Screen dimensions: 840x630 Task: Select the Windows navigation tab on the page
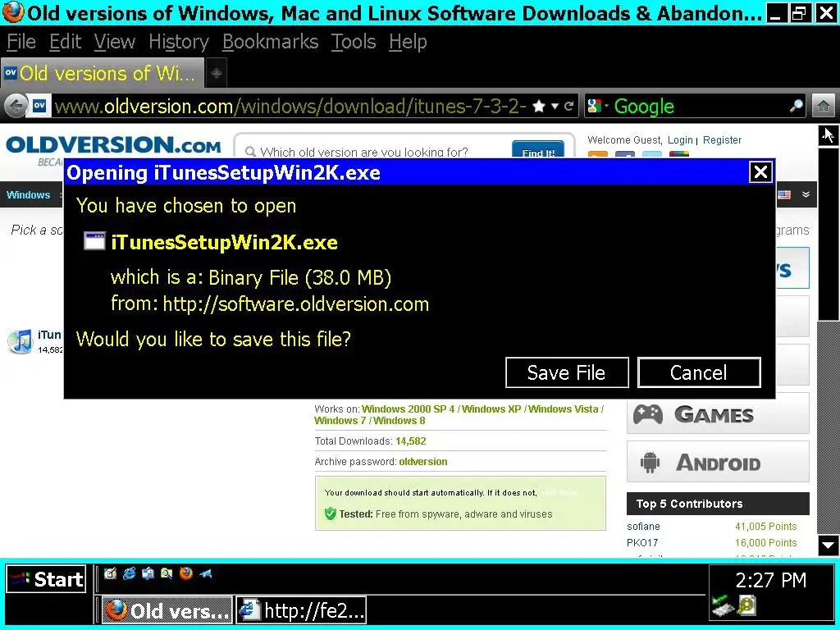(28, 195)
